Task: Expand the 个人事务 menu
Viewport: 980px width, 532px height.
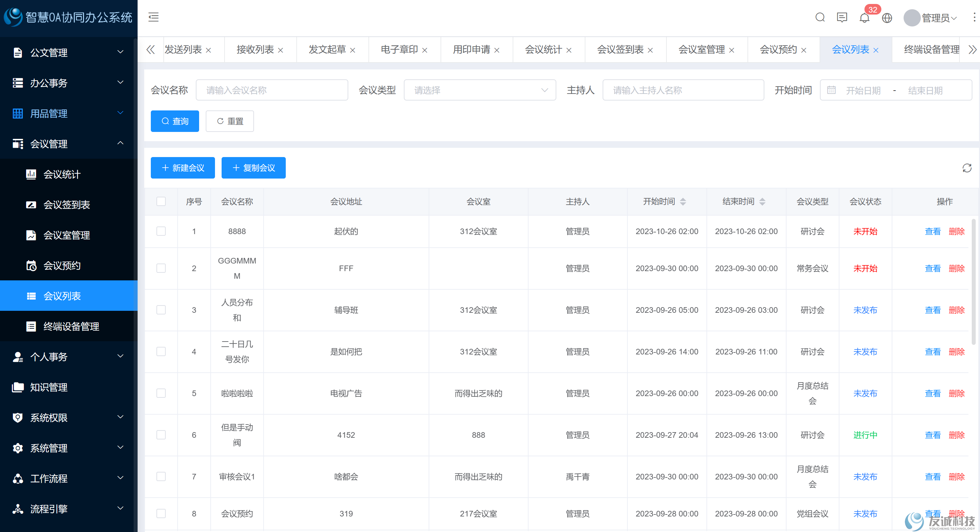Action: [68, 357]
